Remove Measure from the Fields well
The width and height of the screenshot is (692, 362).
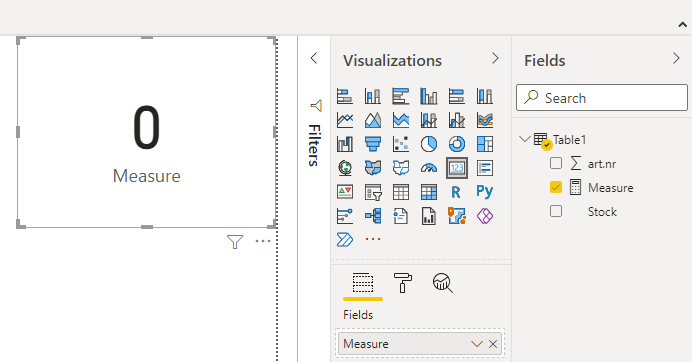493,344
